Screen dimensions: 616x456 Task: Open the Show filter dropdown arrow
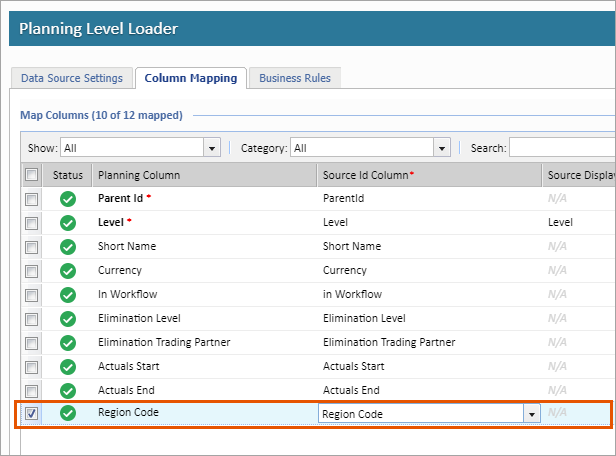(212, 148)
